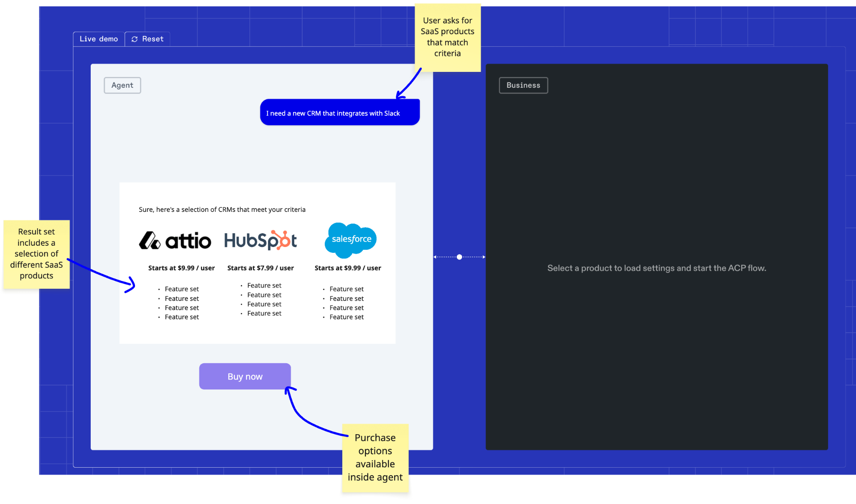The image size is (856, 504).
Task: Click Salesforce's 'Starts at $9.99 / user' price
Action: click(x=348, y=268)
